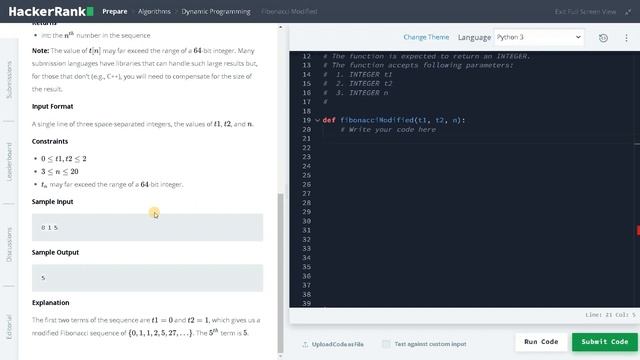Click Exit Full Screen View
Screen dimensions: 640x360
pyautogui.click(x=585, y=11)
